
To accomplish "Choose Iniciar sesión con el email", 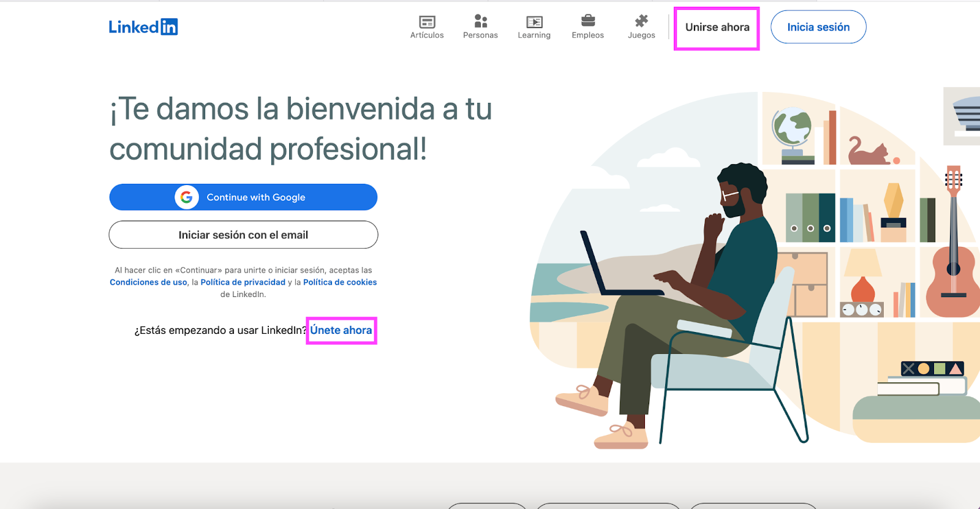I will (x=243, y=235).
